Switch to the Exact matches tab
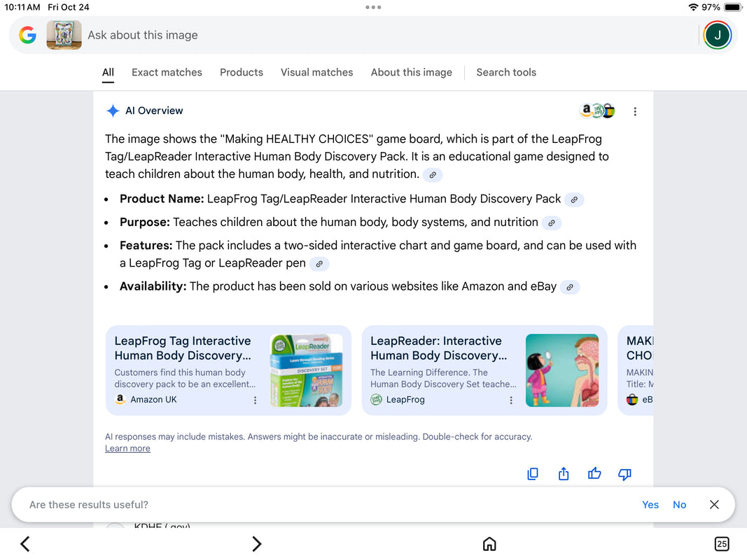The height and width of the screenshot is (560, 747). pos(167,72)
